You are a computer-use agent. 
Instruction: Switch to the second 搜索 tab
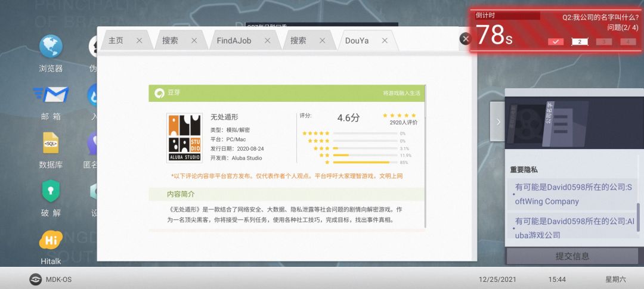coord(298,41)
